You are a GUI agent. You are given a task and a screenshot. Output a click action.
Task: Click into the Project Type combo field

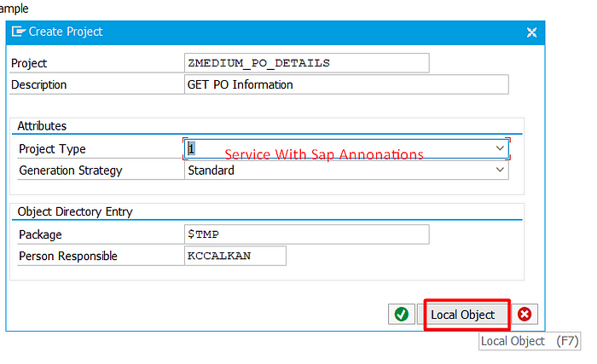point(346,148)
